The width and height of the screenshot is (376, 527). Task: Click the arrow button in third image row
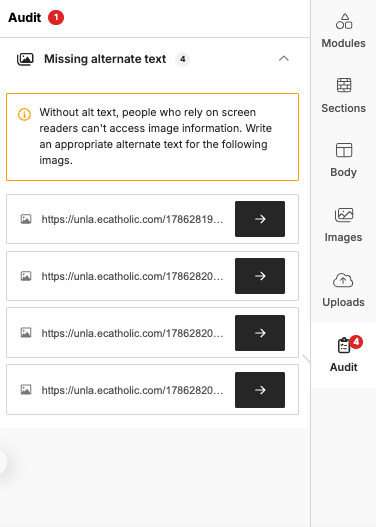260,333
